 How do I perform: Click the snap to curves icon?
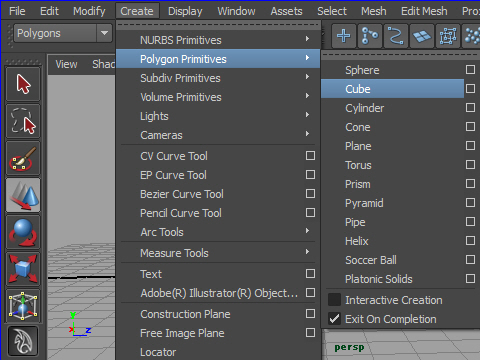tap(370, 35)
